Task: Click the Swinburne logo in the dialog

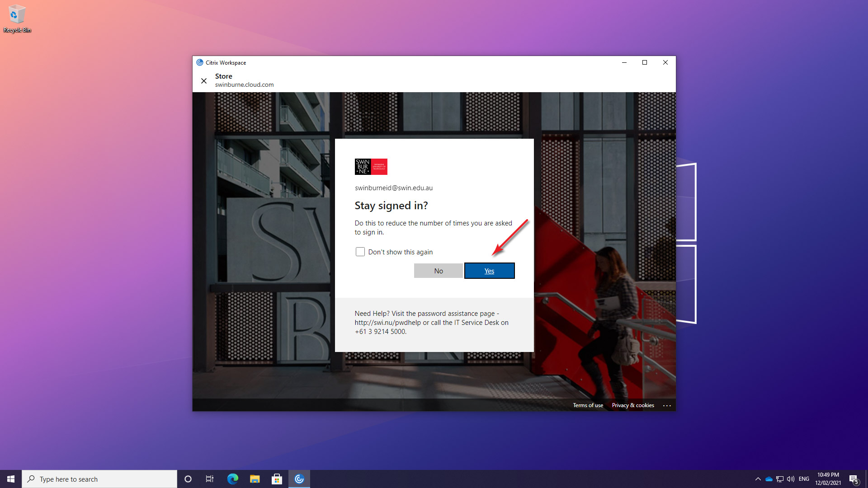Action: click(x=371, y=166)
